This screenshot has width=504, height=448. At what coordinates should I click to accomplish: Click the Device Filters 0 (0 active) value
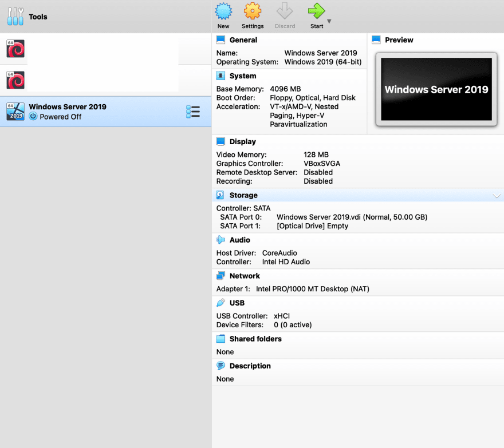[x=293, y=325]
